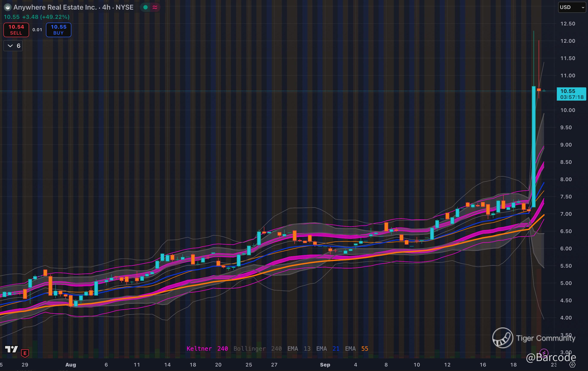Click the EMA 55 legend label

(x=356, y=349)
